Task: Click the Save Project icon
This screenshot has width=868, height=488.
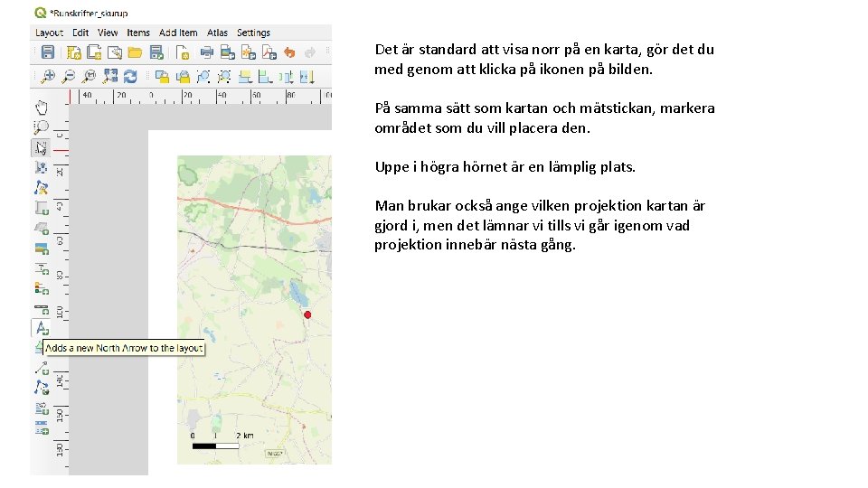Action: point(48,52)
